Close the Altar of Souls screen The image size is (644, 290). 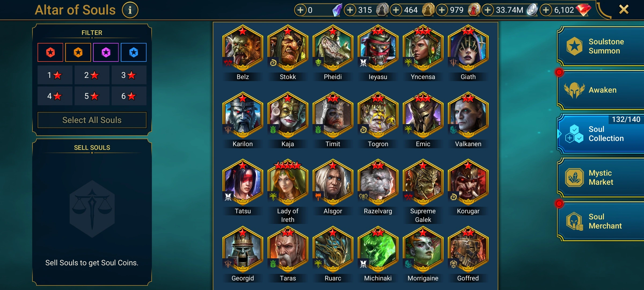(x=624, y=10)
